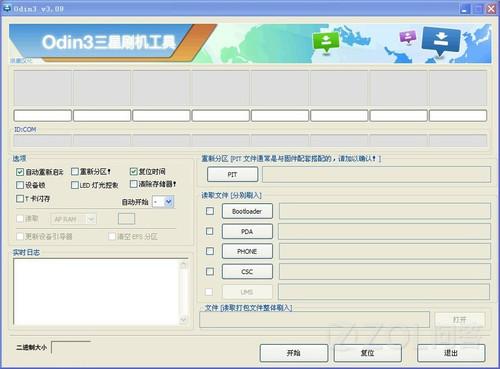Screen dimensions: 500x369
Task: Click the Bootloader file button
Action: click(247, 211)
